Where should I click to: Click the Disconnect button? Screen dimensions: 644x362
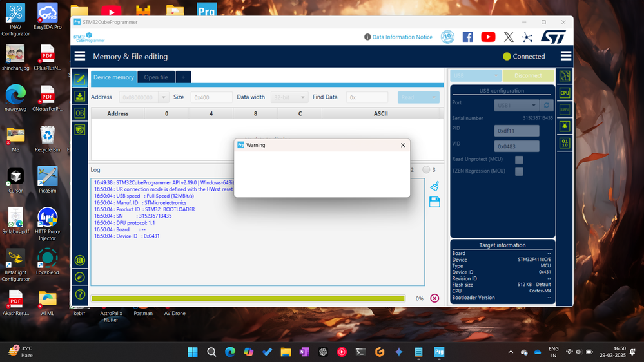[528, 75]
